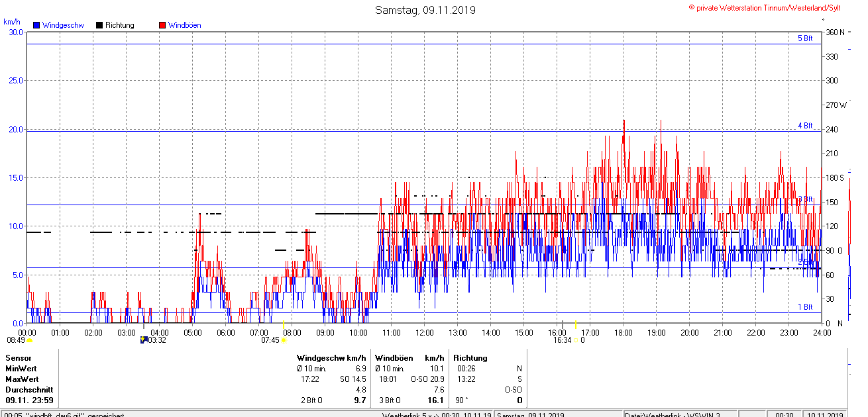868x417 pixels.
Task: Click the yellow moonrise icon next to 08:49
Action: point(29,340)
